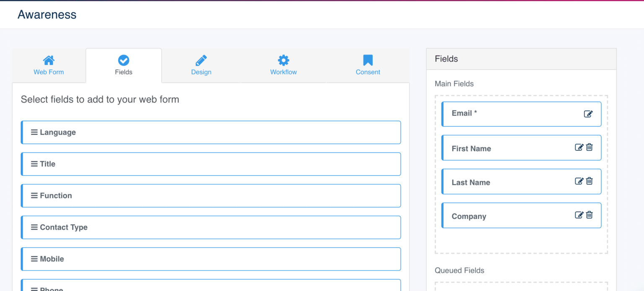
Task: Edit the Email field using its pencil icon
Action: click(x=589, y=114)
